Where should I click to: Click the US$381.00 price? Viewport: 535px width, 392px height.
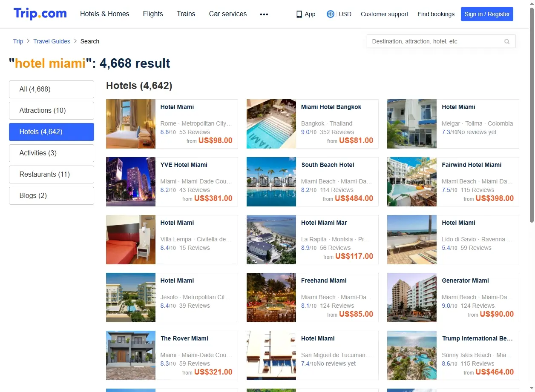(x=213, y=198)
